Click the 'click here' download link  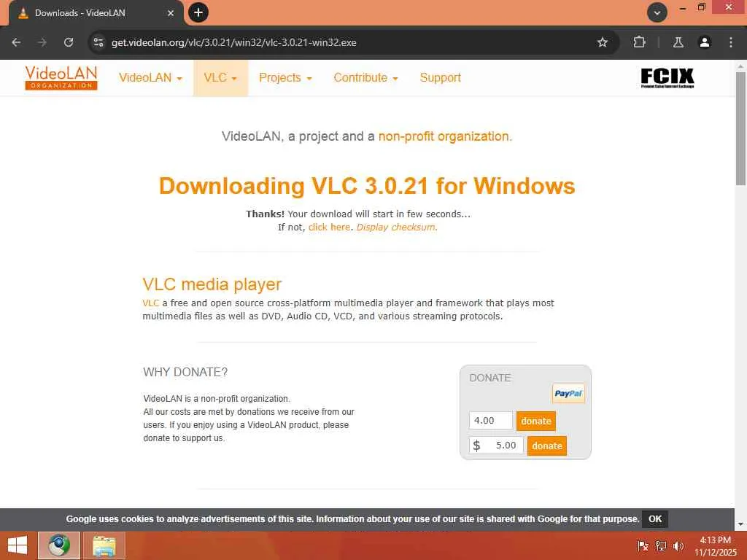click(329, 227)
